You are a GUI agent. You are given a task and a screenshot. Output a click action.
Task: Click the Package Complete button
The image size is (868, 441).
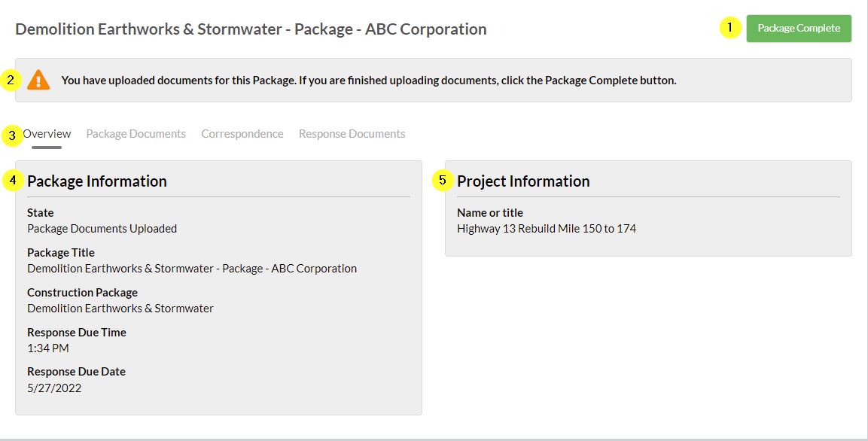click(x=799, y=29)
